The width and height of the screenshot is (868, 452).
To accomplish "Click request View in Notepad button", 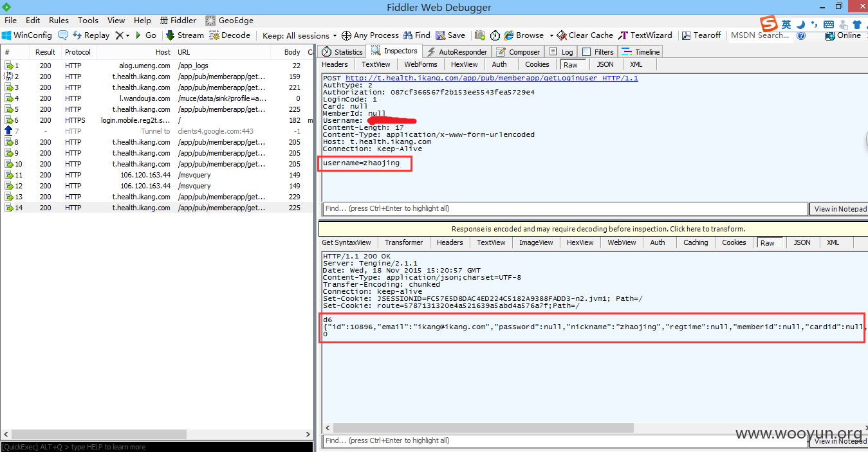I will 840,209.
